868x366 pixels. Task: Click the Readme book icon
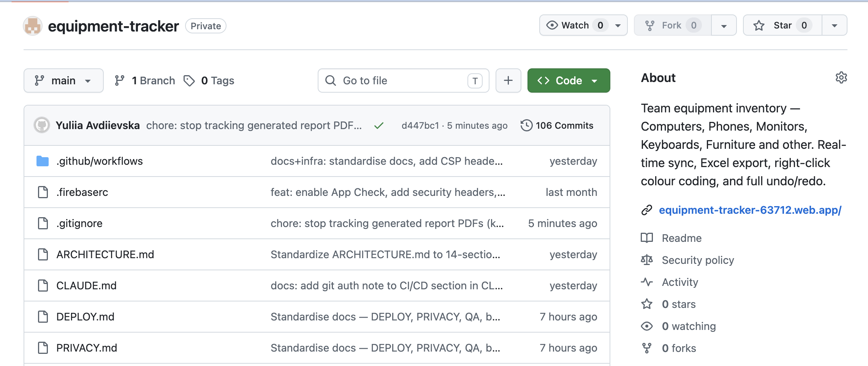pyautogui.click(x=647, y=238)
